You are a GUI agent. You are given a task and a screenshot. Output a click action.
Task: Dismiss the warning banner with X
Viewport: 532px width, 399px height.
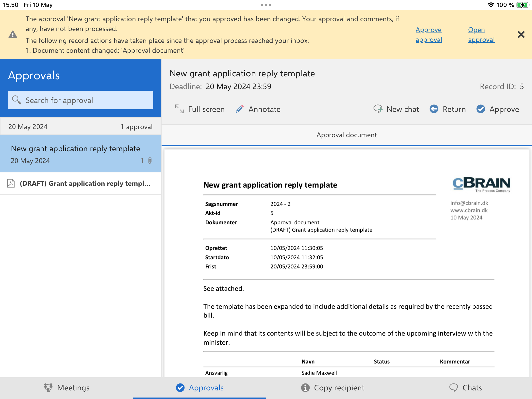[521, 34]
